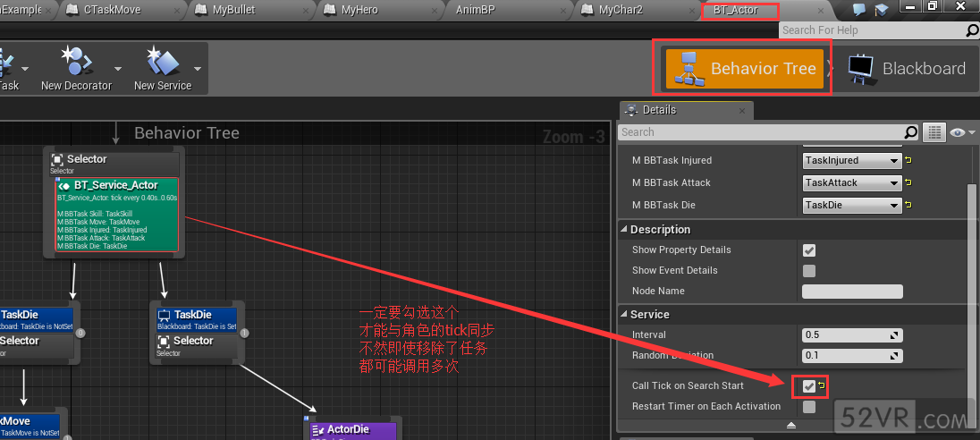Open the property matrix grid icon
Viewport: 980px width, 440px height.
(934, 132)
